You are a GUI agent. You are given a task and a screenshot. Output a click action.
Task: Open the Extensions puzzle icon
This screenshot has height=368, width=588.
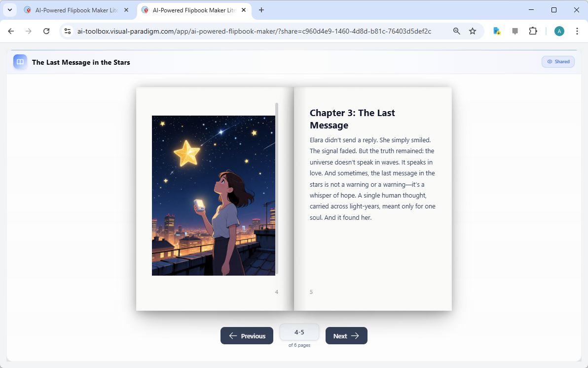[533, 31]
